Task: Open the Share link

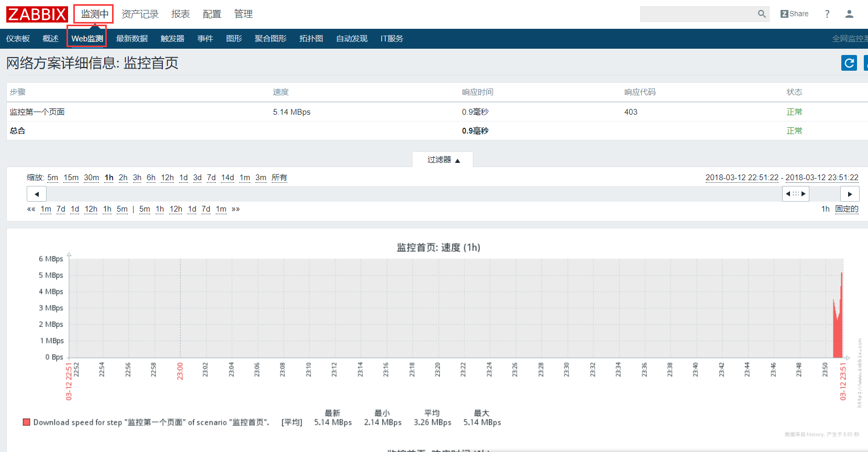Action: [x=794, y=14]
